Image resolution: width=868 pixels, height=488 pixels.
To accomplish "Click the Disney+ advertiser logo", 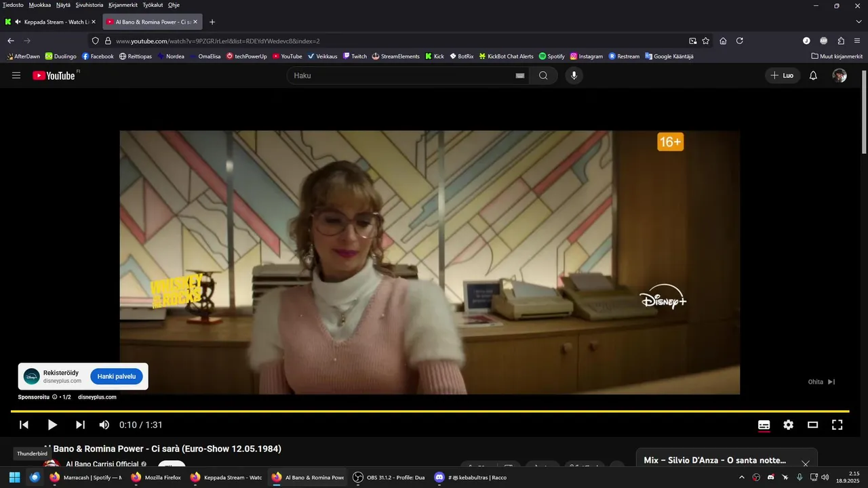I will tap(31, 377).
